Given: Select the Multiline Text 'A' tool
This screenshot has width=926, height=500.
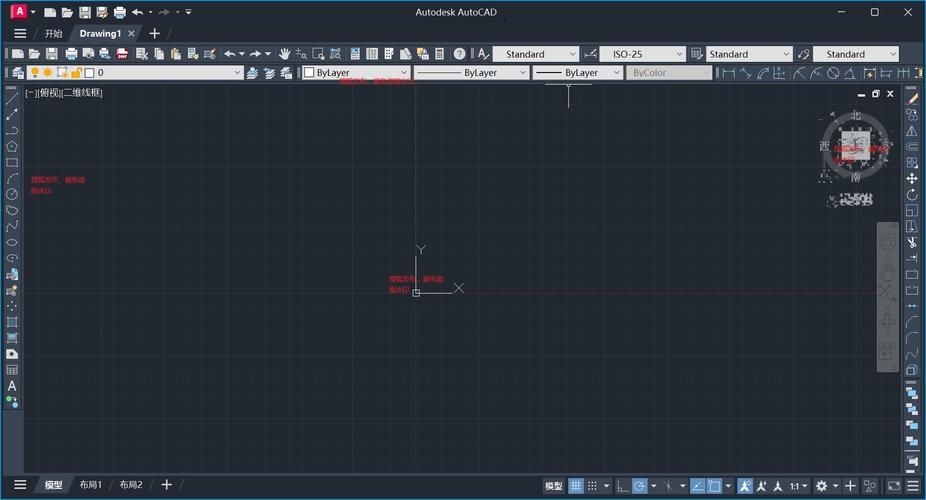Looking at the screenshot, I should (x=12, y=386).
